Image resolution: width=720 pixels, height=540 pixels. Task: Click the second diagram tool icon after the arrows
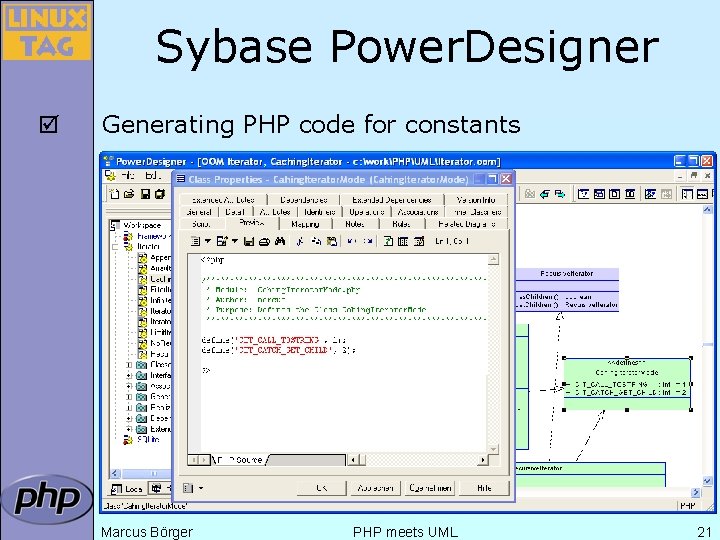pos(599,194)
